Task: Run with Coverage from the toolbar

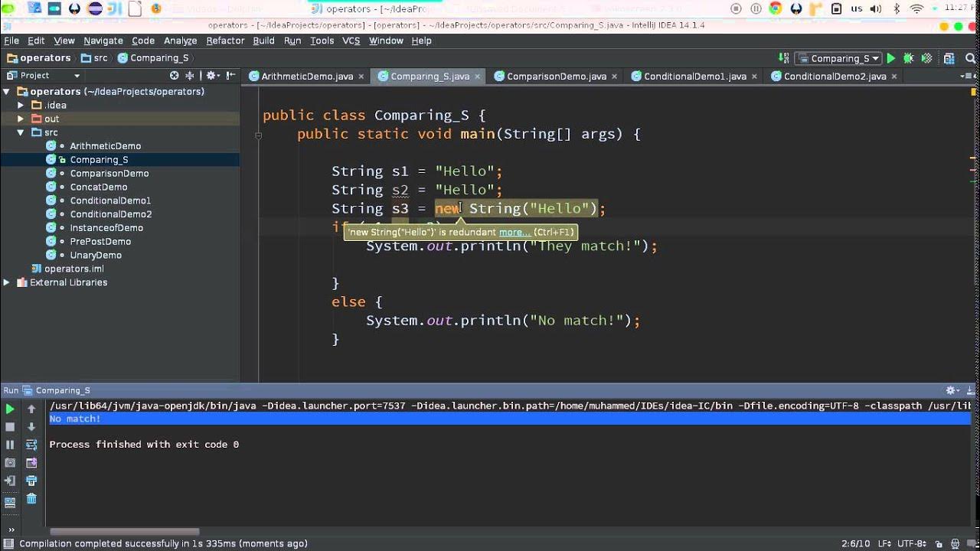Action: (927, 58)
